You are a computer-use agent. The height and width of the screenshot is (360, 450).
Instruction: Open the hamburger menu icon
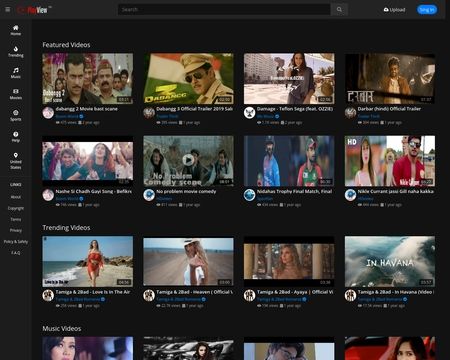pos(7,9)
